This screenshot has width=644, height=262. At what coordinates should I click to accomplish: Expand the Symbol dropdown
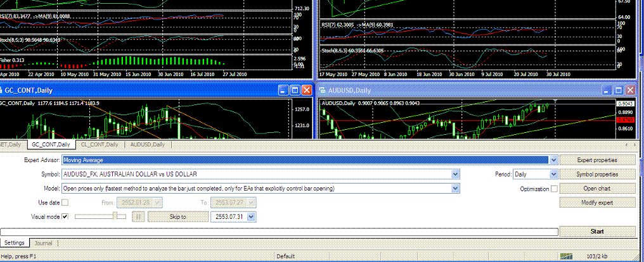coord(455,174)
